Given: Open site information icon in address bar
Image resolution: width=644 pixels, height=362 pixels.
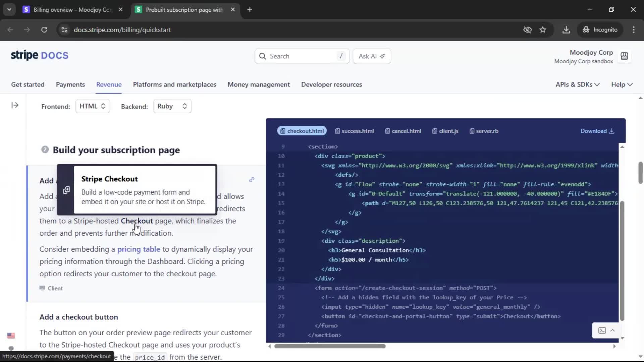Looking at the screenshot, I should [x=64, y=30].
